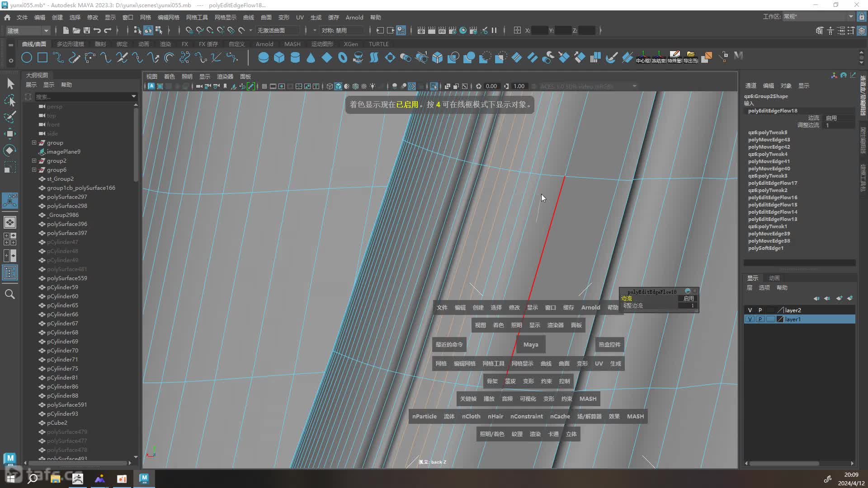Viewport: 868px width, 488px height.
Task: Expand the group6 node in outliner
Action: (34, 170)
